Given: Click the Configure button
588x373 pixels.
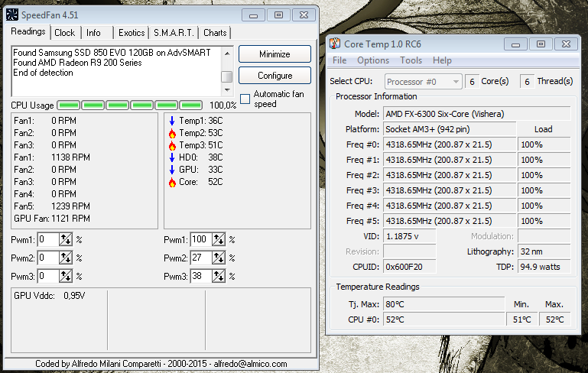Looking at the screenshot, I should 275,76.
